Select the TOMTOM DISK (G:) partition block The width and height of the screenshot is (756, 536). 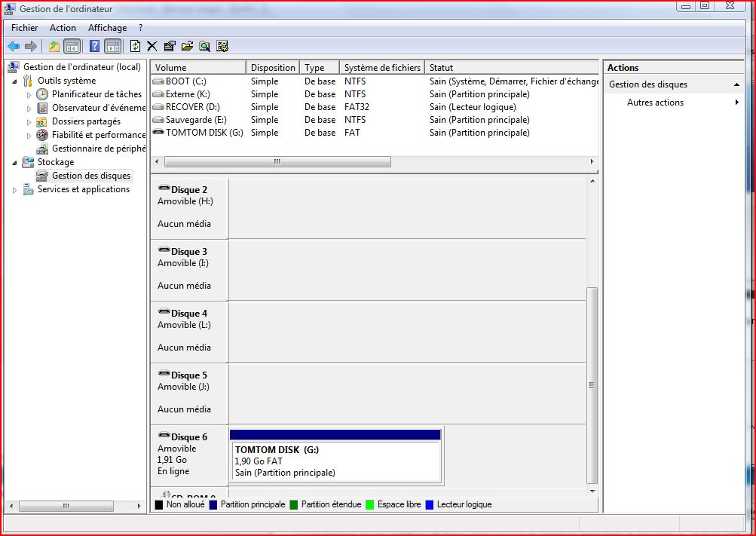[335, 456]
